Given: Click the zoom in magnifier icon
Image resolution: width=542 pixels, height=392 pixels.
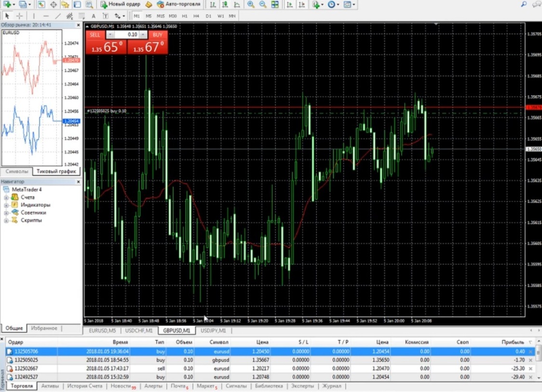Looking at the screenshot, I should pyautogui.click(x=251, y=4).
